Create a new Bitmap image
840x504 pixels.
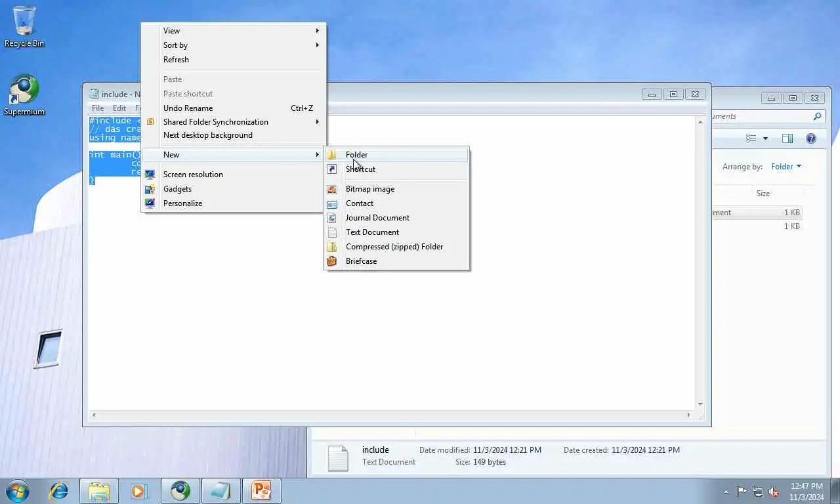click(x=396, y=189)
